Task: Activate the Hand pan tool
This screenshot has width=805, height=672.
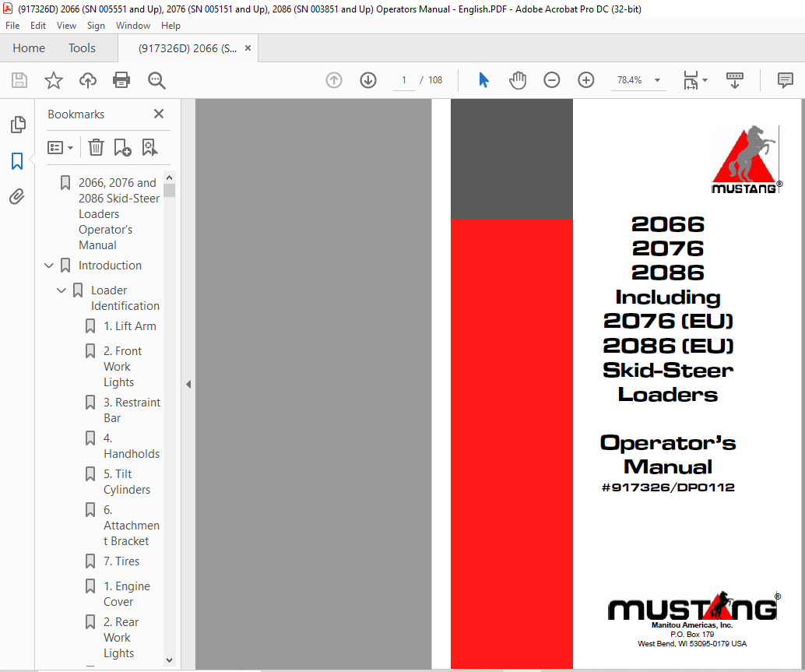Action: 518,80
